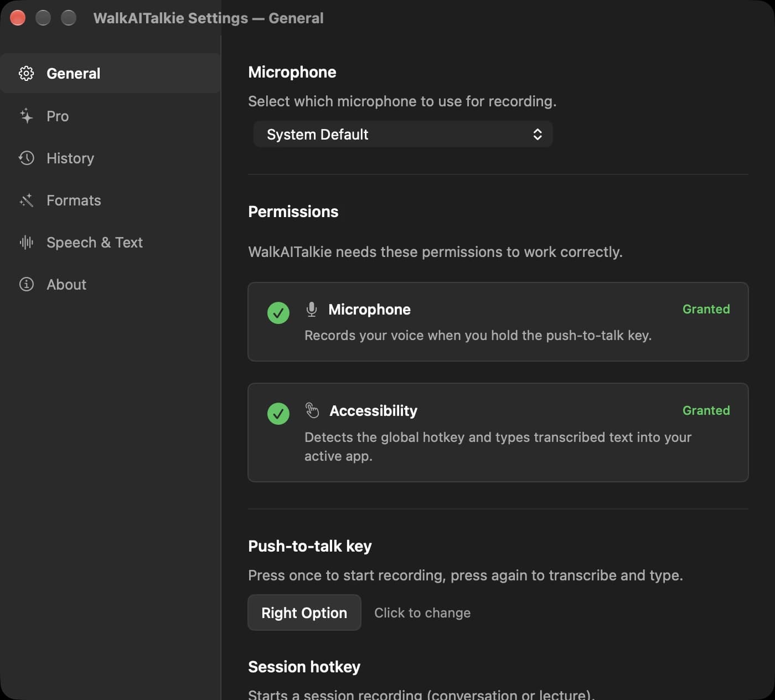The image size is (775, 700).
Task: Click the Right Option hotkey button
Action: 304,612
